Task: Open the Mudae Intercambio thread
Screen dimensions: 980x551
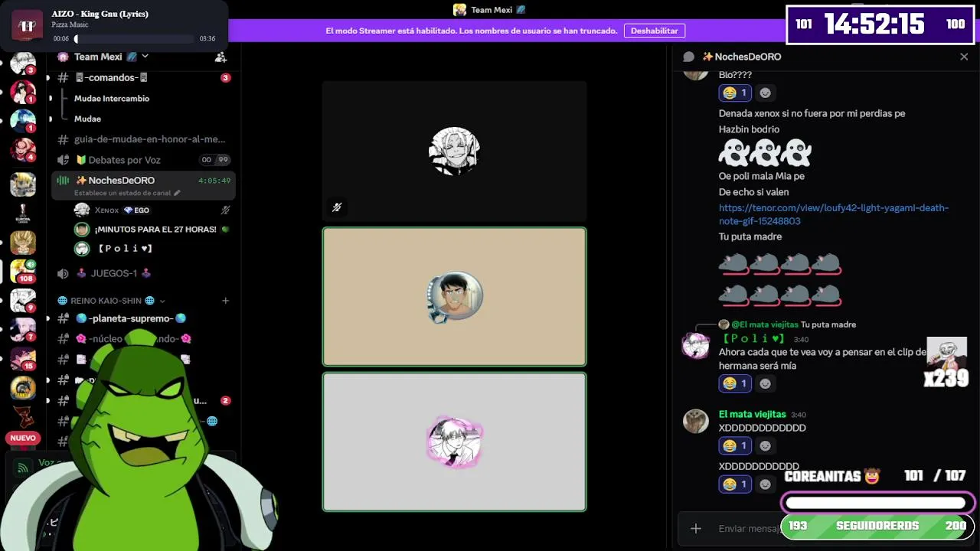Action: 112,98
